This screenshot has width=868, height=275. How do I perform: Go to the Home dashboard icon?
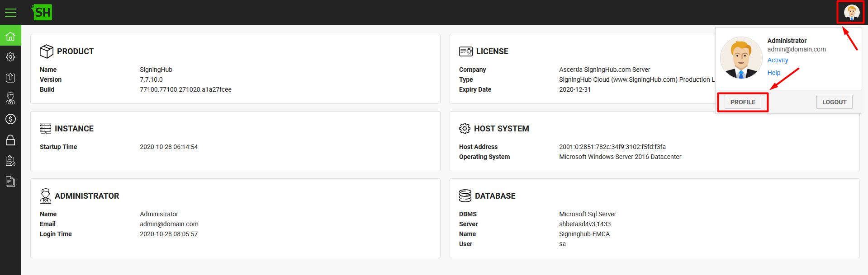tap(10, 36)
